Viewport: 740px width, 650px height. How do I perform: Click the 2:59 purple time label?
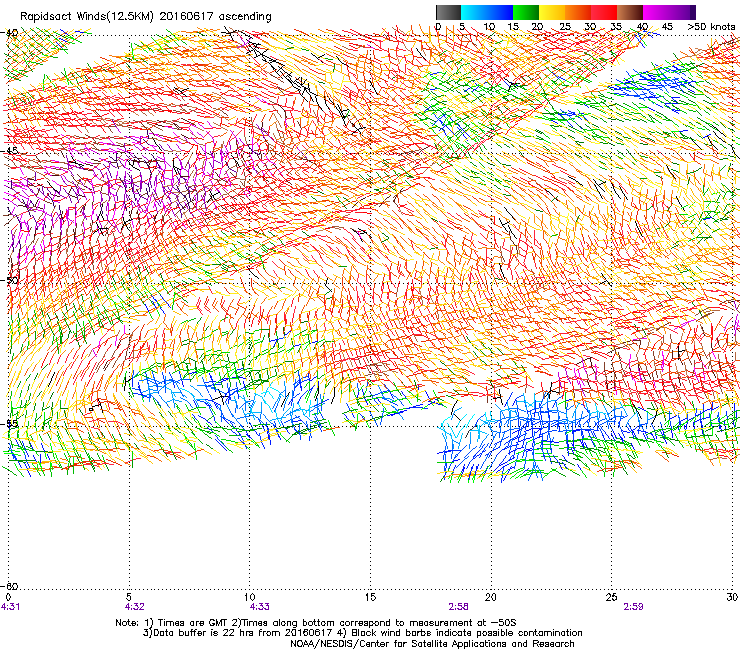click(633, 607)
